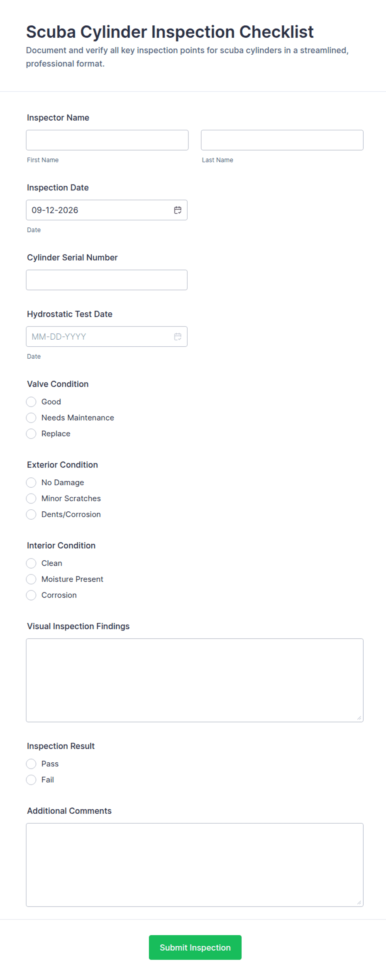Open the Hydrostatic Test Date calendar icon

pyautogui.click(x=178, y=337)
